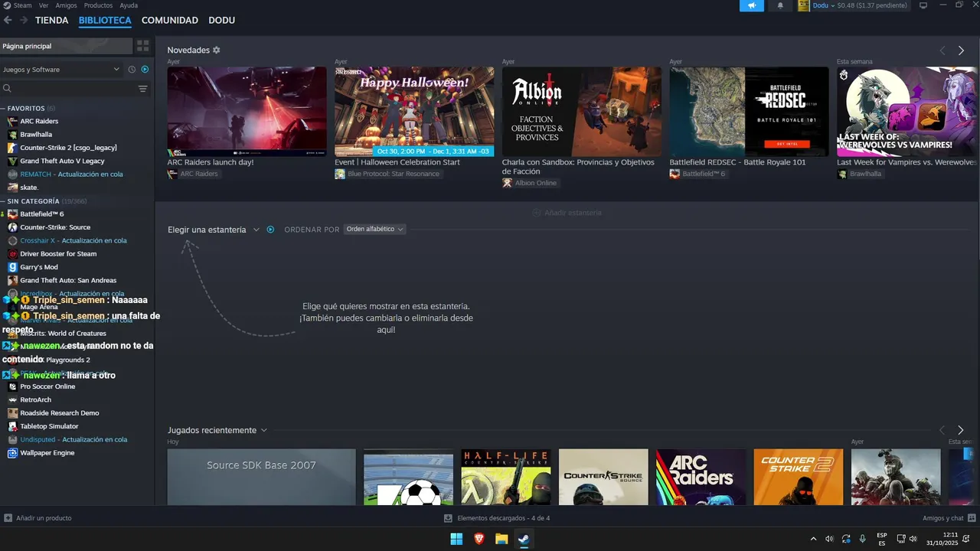
Task: Click Añadir un producto
Action: click(38, 518)
